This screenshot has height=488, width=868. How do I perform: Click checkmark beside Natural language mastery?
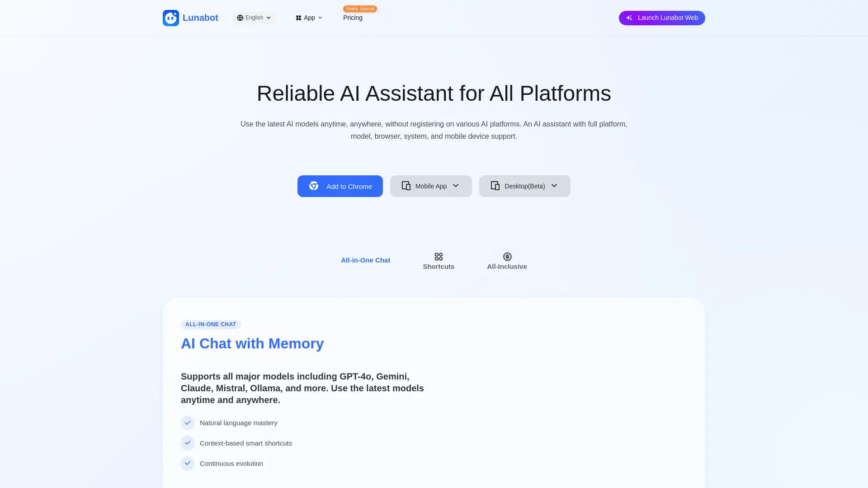(188, 423)
